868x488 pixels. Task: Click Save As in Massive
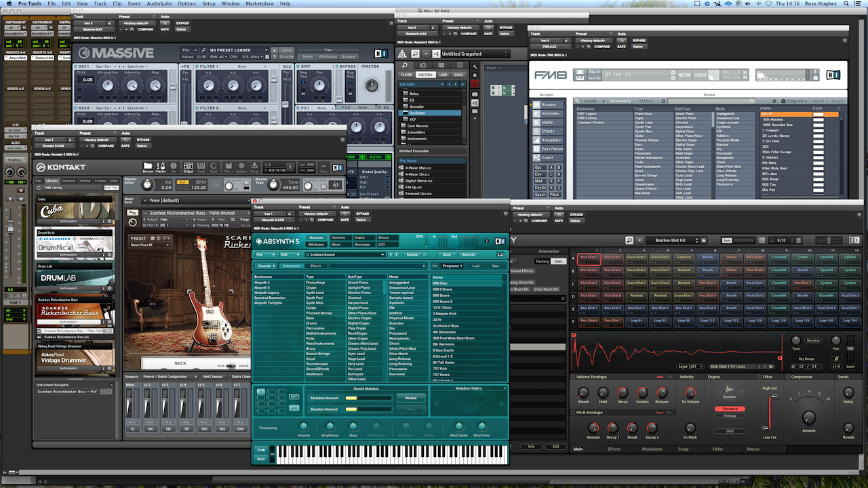tap(287, 56)
